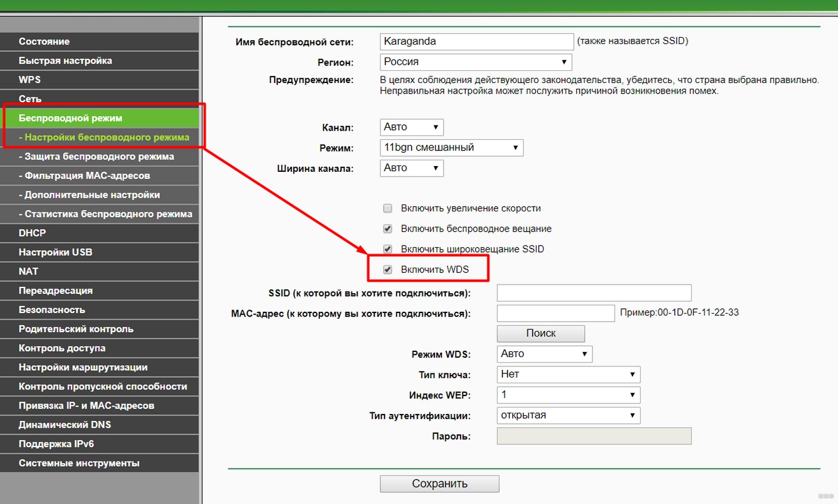Disable the "Включить широковещание SSID" checkbox
Image resolution: width=838 pixels, height=504 pixels.
(x=387, y=249)
